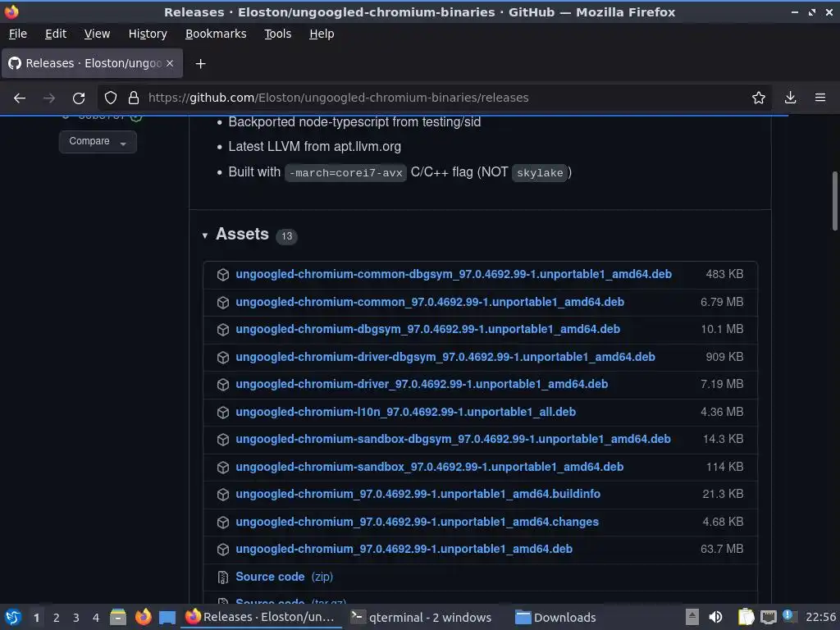Reload the page with the refresh icon
840x630 pixels.
tap(79, 98)
